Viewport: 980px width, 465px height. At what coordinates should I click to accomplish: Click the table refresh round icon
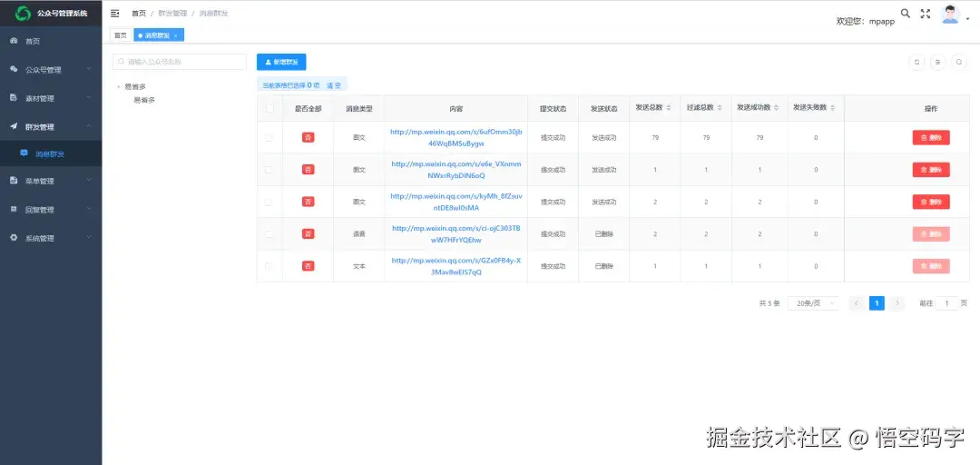(x=916, y=62)
